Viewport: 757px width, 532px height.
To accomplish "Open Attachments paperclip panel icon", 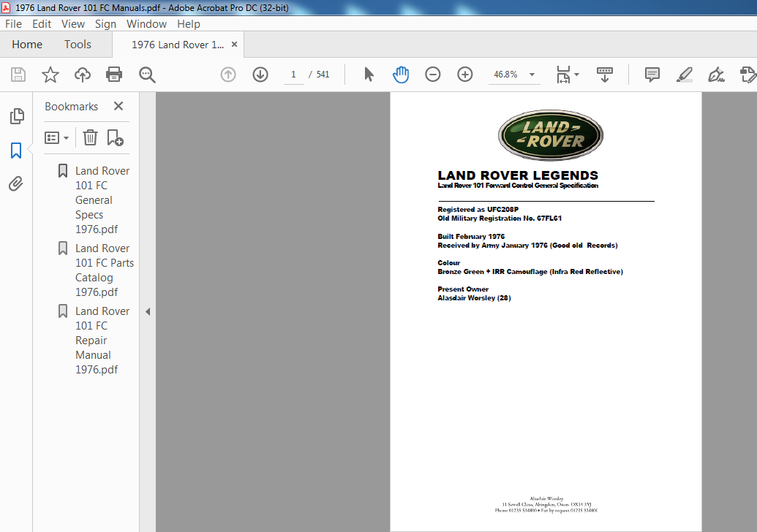I will click(x=16, y=183).
